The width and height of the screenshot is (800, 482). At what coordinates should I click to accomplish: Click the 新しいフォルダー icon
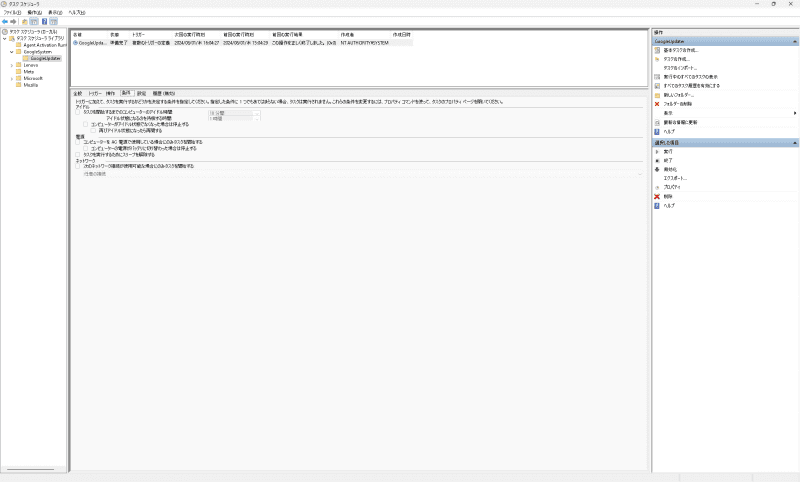pyautogui.click(x=657, y=95)
